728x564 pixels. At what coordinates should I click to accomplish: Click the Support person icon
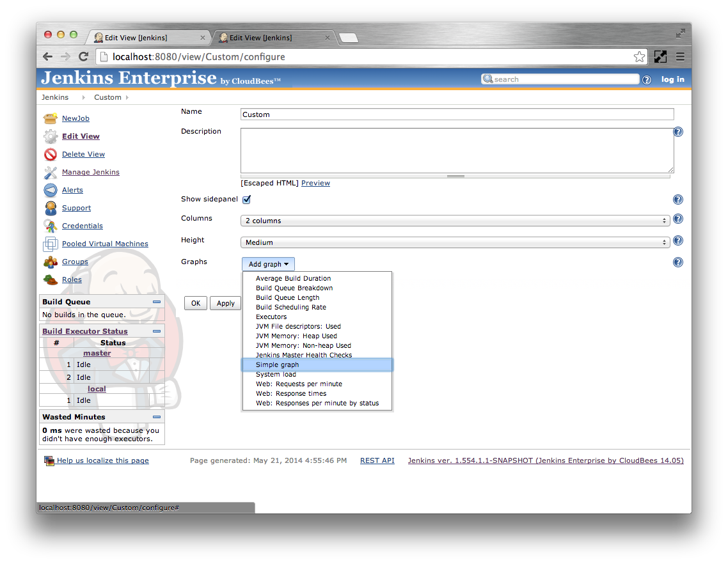click(50, 208)
